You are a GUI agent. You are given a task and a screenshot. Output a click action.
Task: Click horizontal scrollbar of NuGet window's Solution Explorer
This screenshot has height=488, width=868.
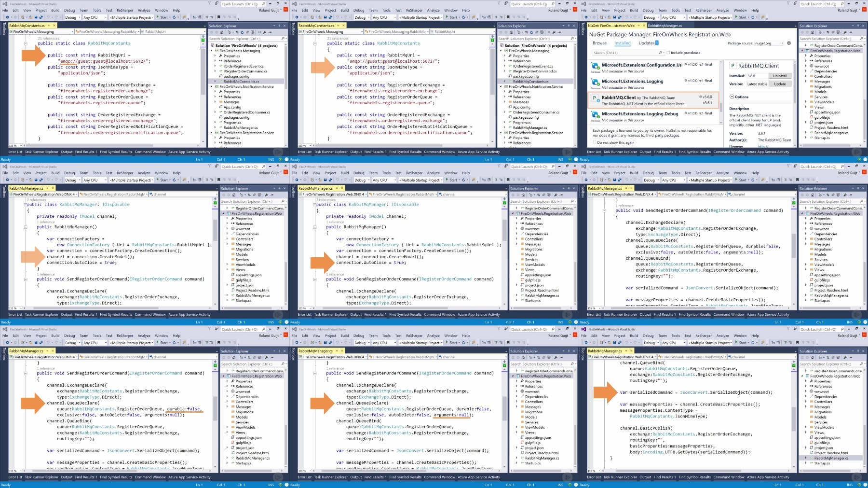tap(827, 145)
